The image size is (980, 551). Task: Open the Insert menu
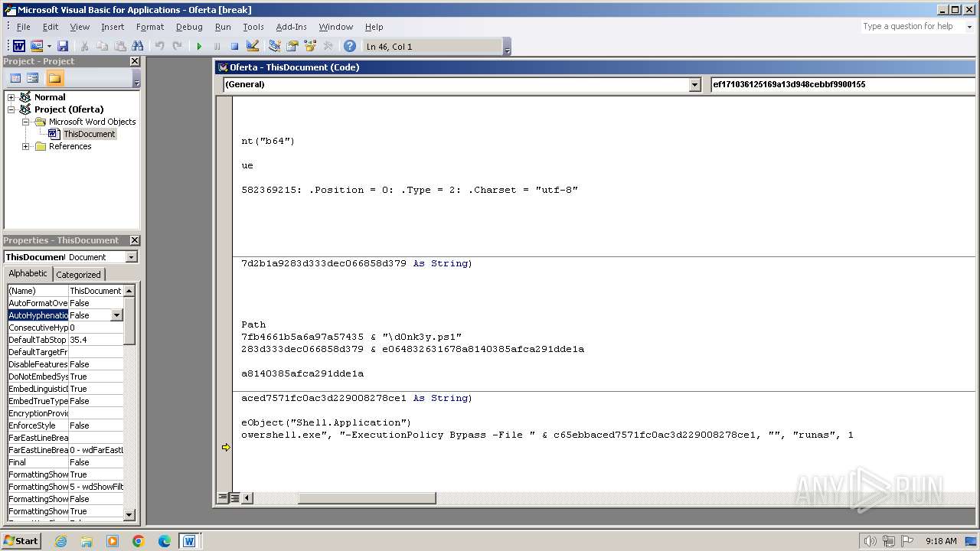pyautogui.click(x=113, y=27)
